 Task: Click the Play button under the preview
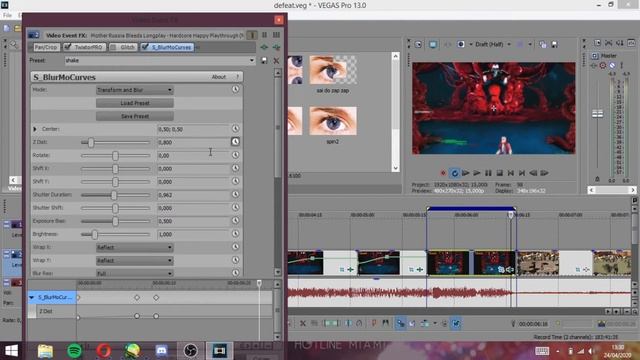pyautogui.click(x=477, y=173)
